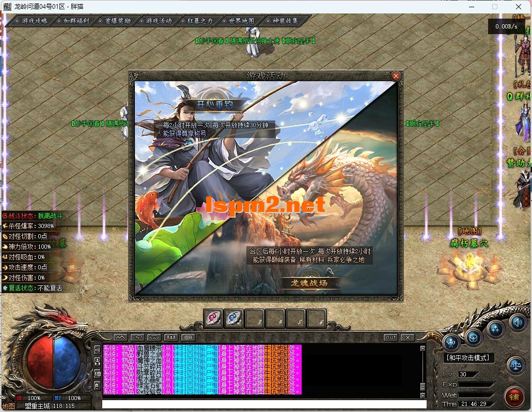
Task: Toggle the chat broadcast sound channel icon
Action: pos(97,349)
